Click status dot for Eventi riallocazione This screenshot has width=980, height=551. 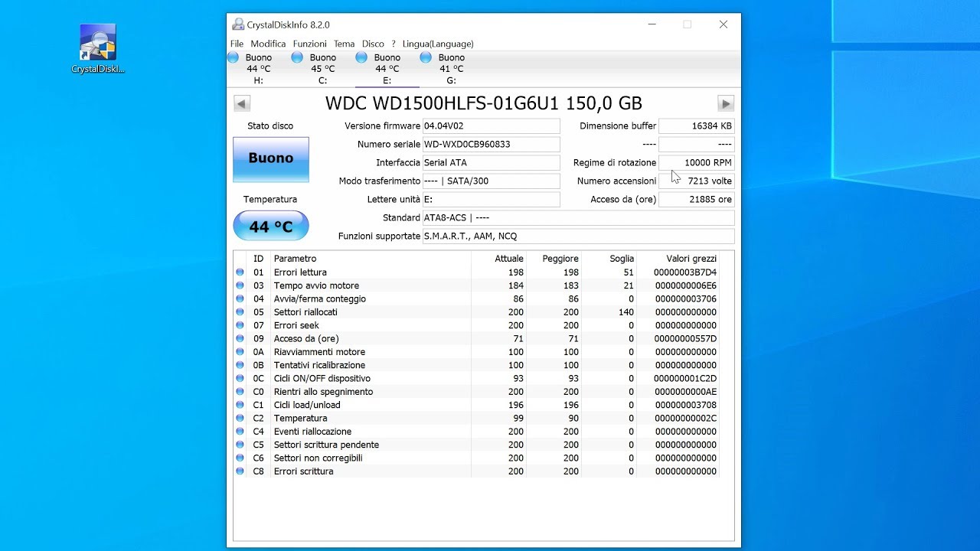pyautogui.click(x=240, y=432)
